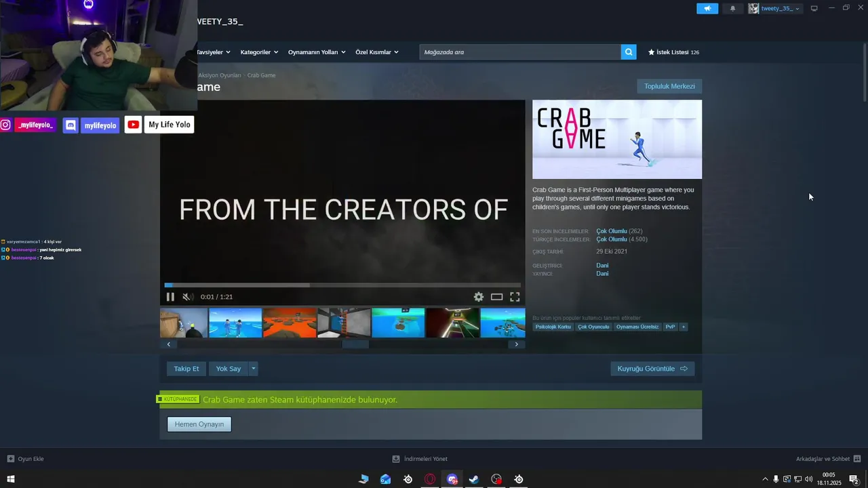
Task: Pause the trailer video
Action: (170, 297)
